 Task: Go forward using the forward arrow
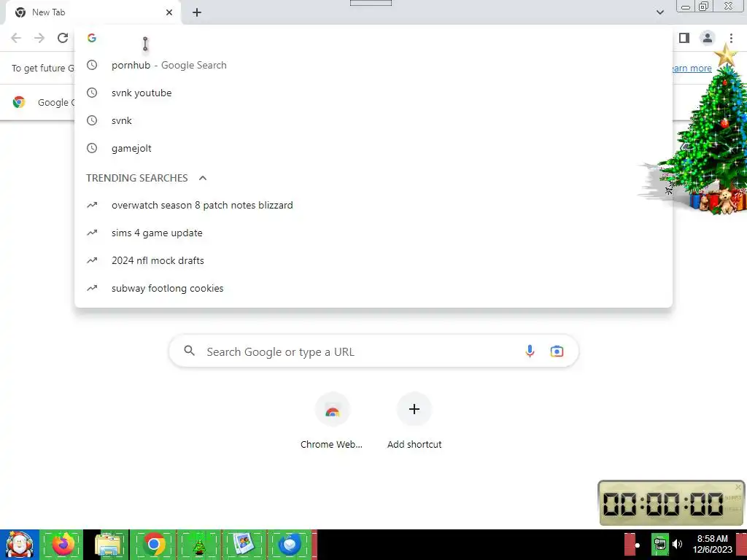click(x=39, y=38)
